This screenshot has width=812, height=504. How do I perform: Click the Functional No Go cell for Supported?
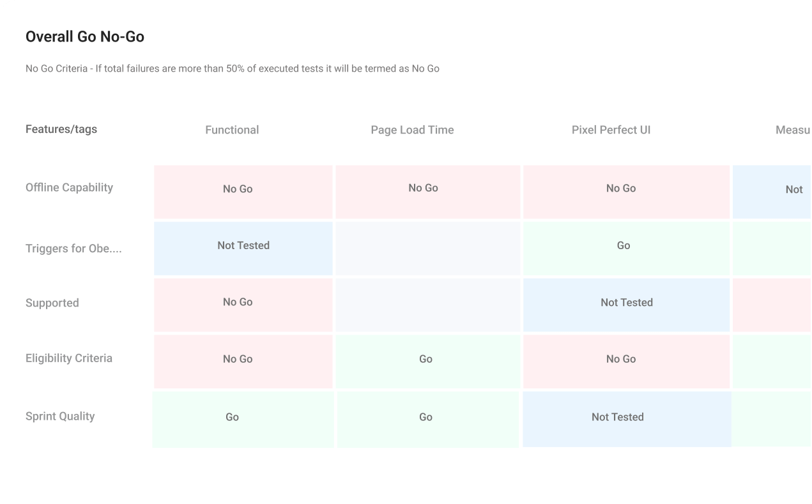coord(243,305)
